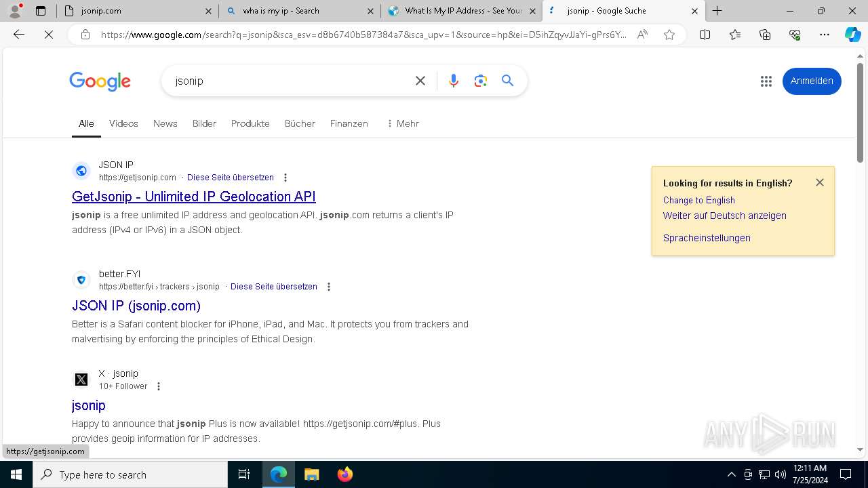Launch Firefox from the taskbar
The width and height of the screenshot is (868, 488).
(344, 474)
